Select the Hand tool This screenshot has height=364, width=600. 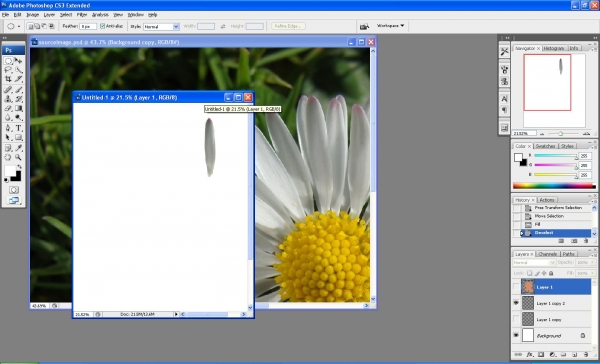(x=8, y=157)
